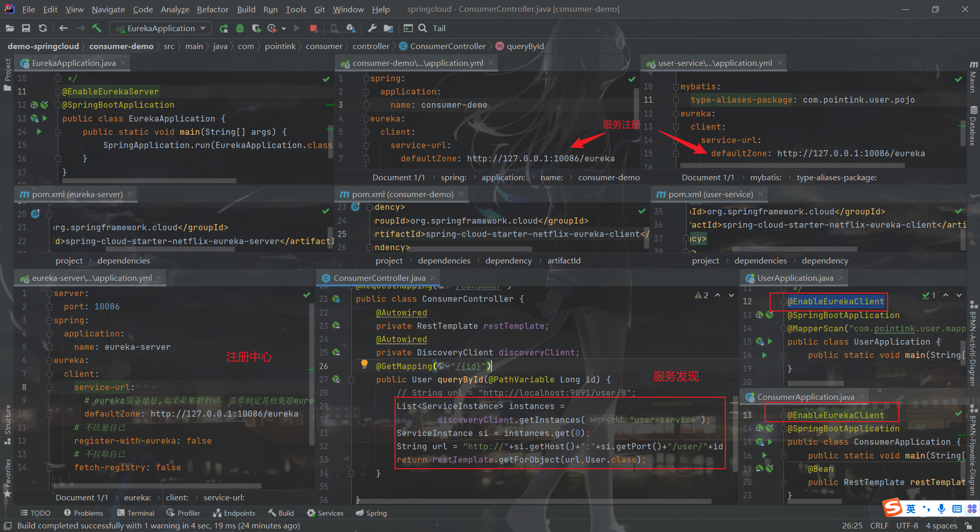980x532 pixels.
Task: Click the green hammer Build Project icon
Action: 96,28
